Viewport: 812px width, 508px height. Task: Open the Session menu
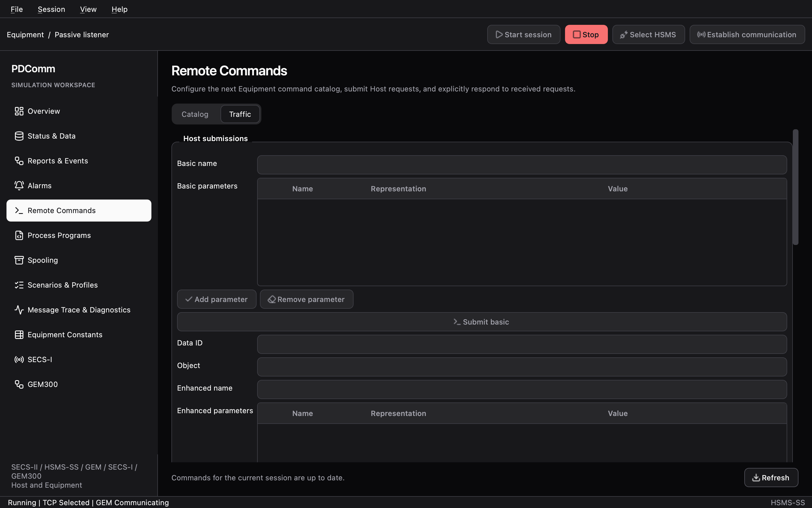(x=51, y=9)
